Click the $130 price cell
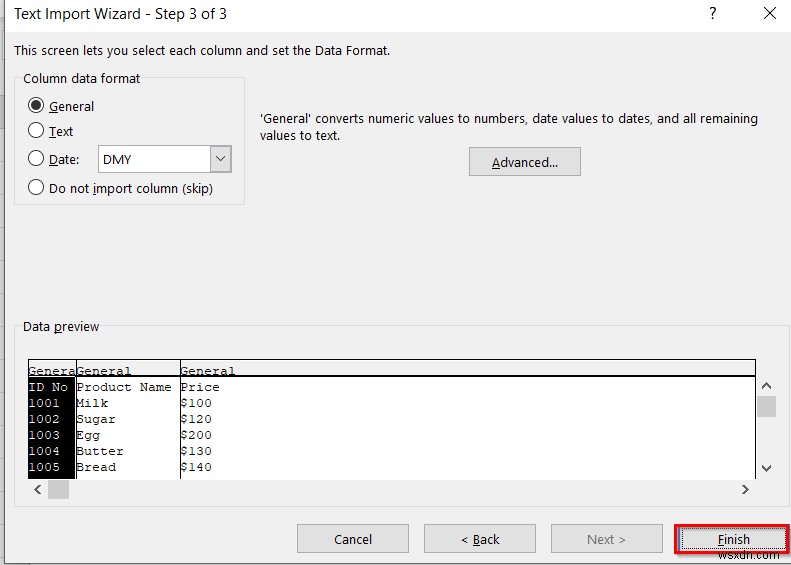The height and width of the screenshot is (565, 791). pyautogui.click(x=196, y=451)
